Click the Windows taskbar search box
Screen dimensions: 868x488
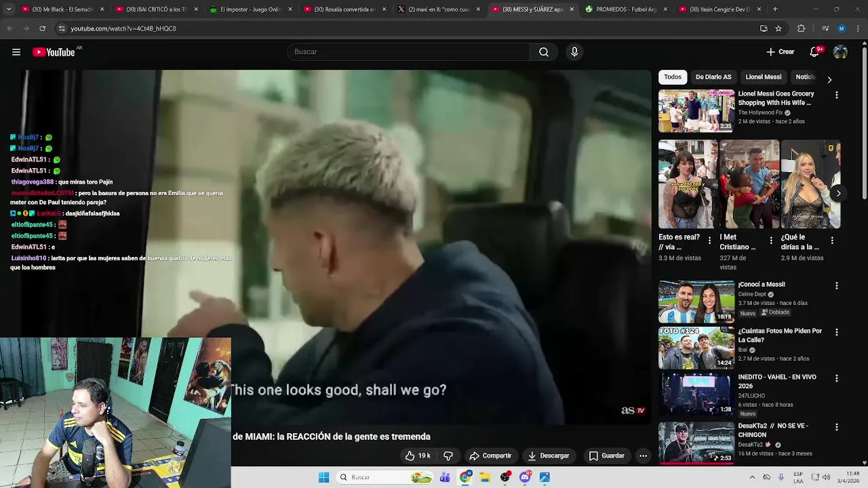click(385, 477)
